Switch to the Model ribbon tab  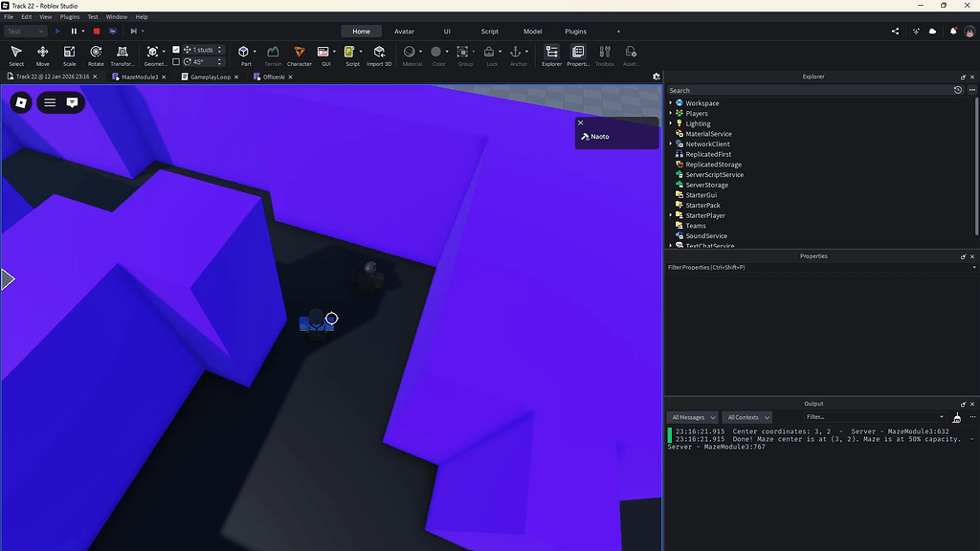532,31
